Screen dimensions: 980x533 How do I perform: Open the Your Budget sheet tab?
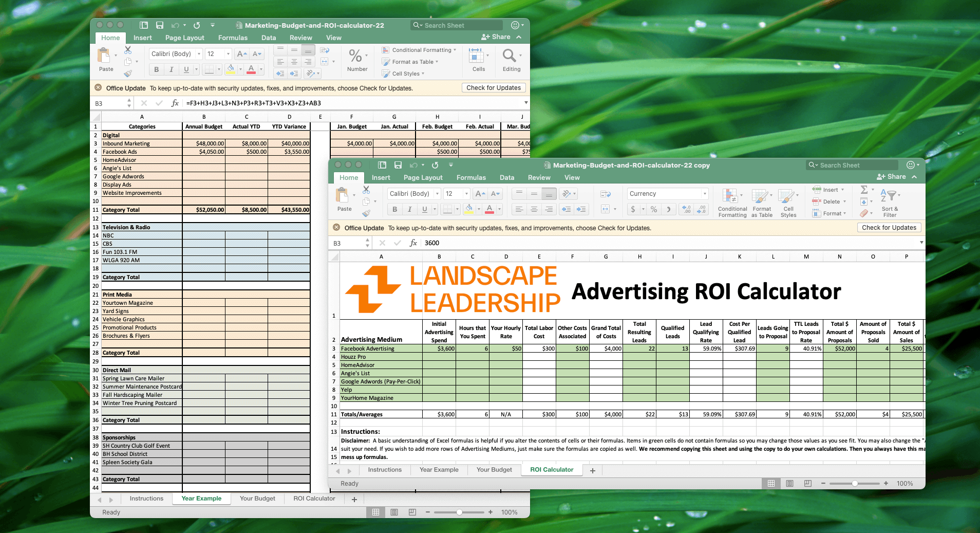(493, 469)
